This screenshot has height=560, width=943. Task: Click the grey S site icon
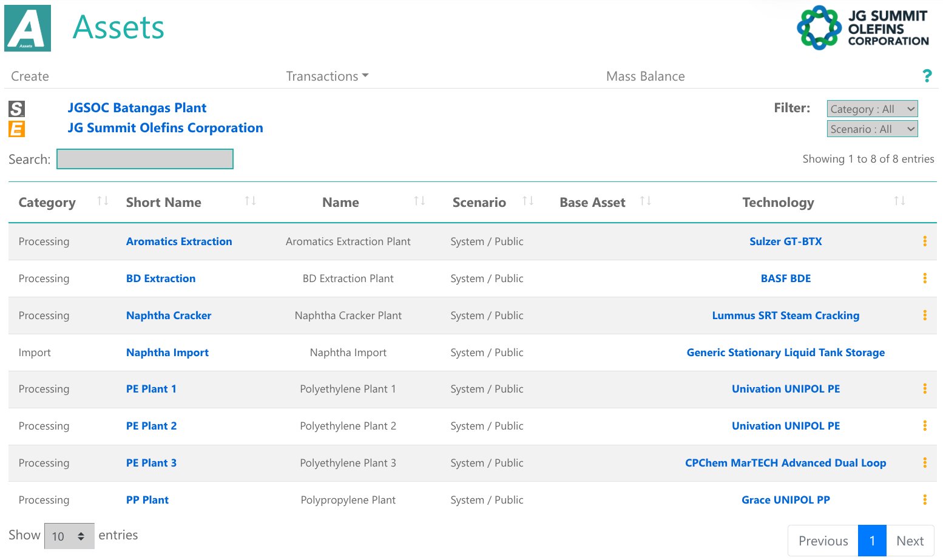[x=16, y=109]
